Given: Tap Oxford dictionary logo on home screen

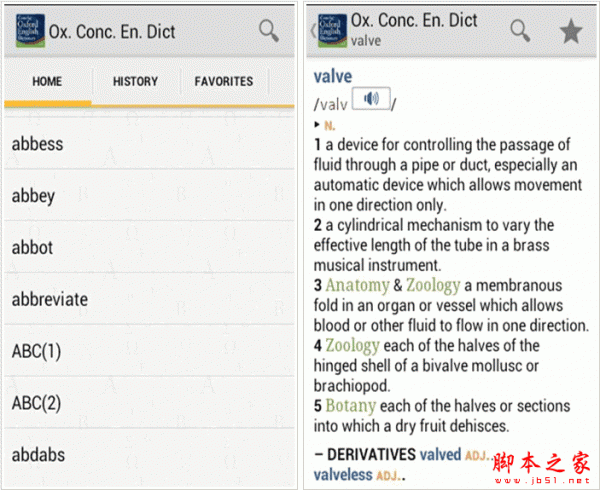Looking at the screenshot, I should (x=31, y=31).
